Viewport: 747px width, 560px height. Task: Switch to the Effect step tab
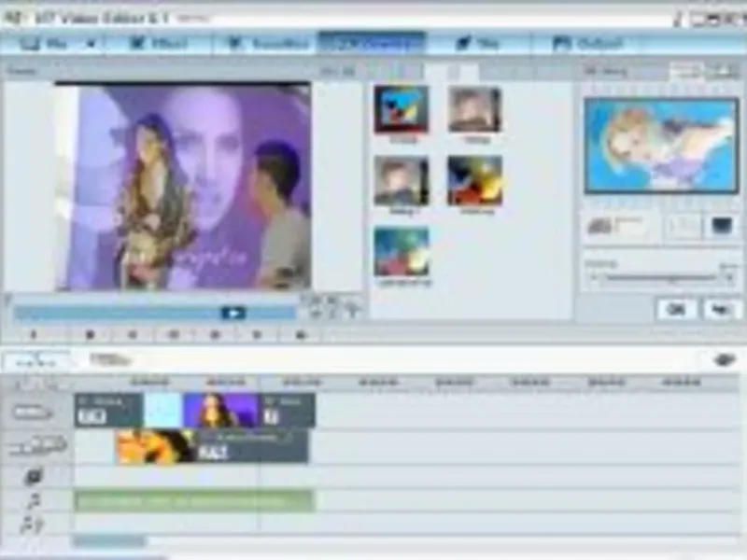click(x=158, y=44)
